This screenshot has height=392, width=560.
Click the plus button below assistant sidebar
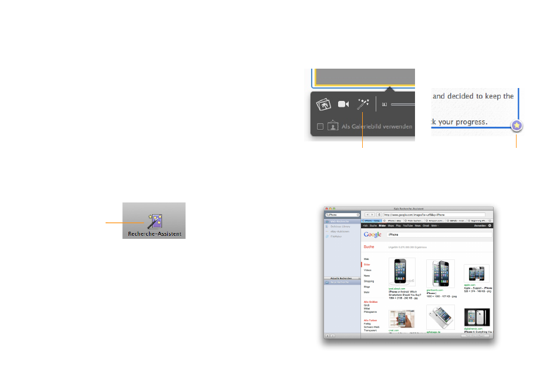coord(328,336)
